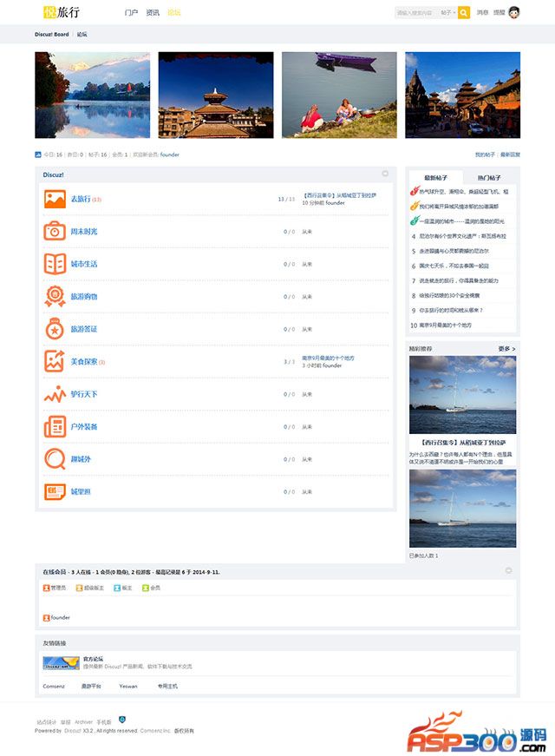Click the 驴行天下 zigzag trail icon
555x756 pixels.
(55, 394)
